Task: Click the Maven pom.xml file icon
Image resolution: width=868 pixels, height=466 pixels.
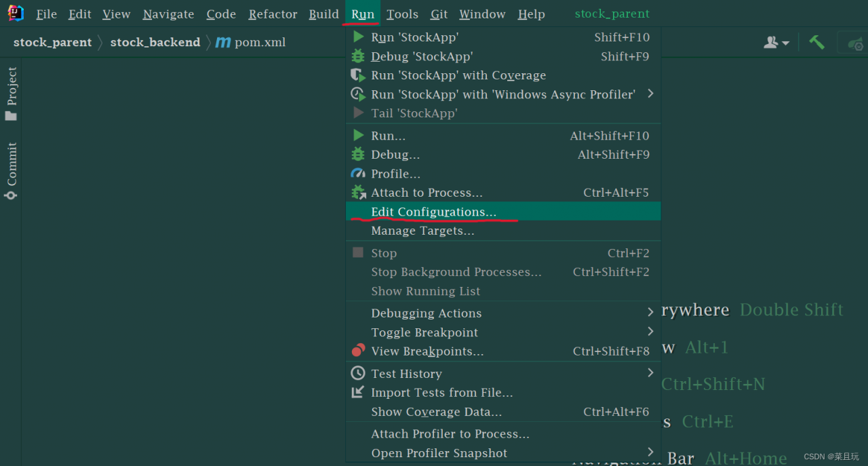Action: [223, 42]
